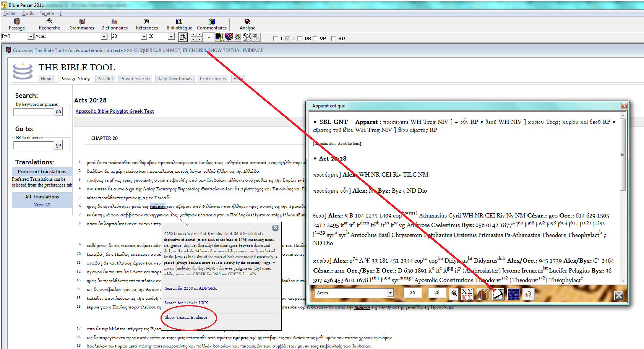
Task: Enable the RD checkbox
Action: [x=333, y=39]
